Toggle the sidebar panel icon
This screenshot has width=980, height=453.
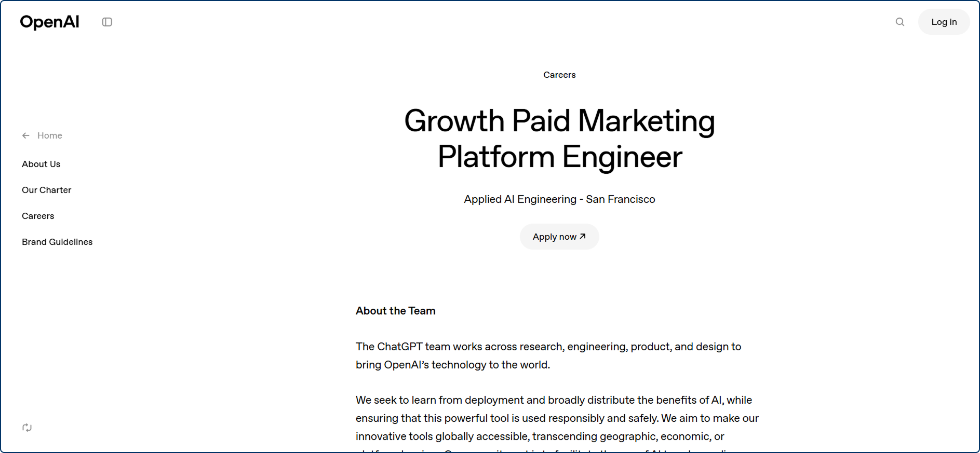click(107, 22)
